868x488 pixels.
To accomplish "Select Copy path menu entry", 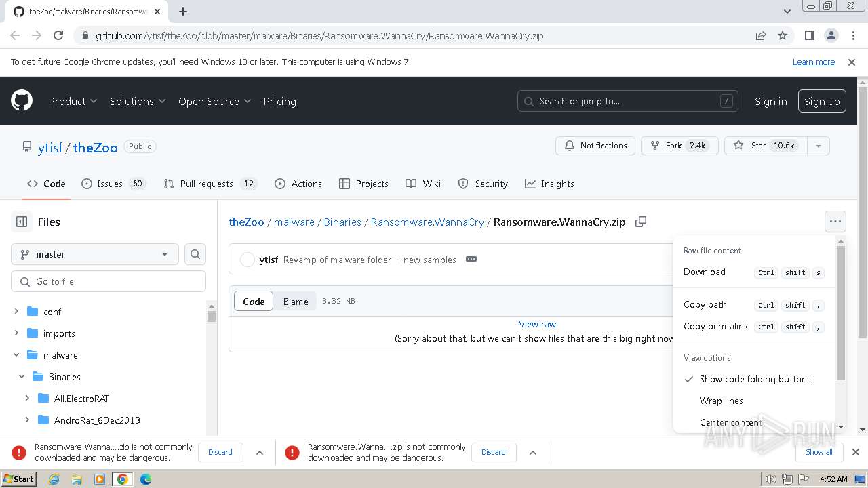I will click(753, 304).
